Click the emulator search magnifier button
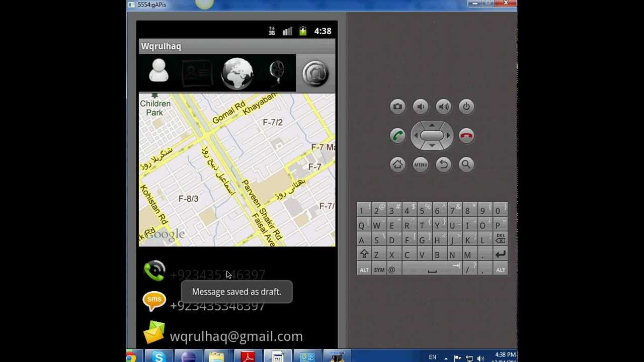644x362 pixels. pyautogui.click(x=466, y=164)
